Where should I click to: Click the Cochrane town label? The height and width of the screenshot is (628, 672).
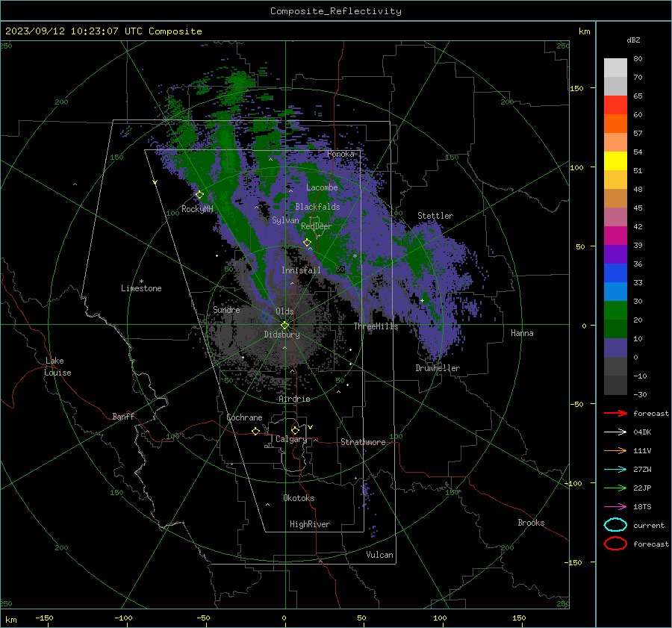click(244, 417)
